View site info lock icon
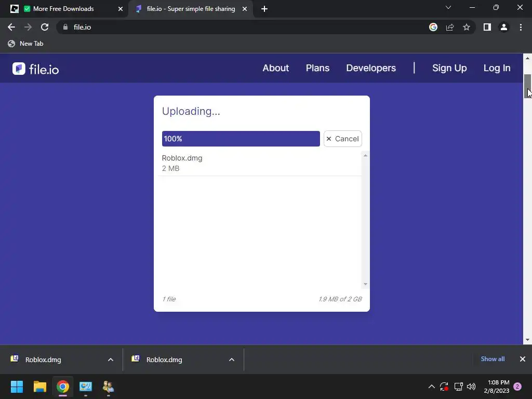This screenshot has height=399, width=532. pos(65,27)
